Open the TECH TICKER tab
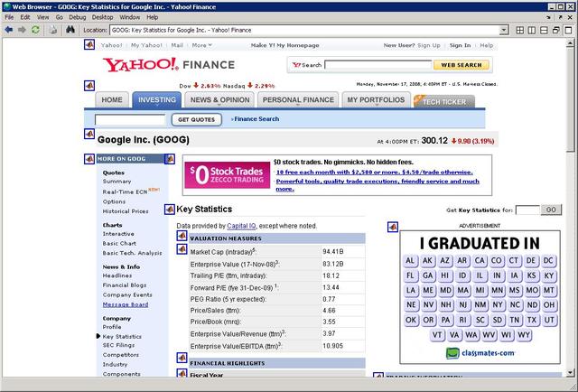Image resolution: width=578 pixels, height=392 pixels. [444, 101]
